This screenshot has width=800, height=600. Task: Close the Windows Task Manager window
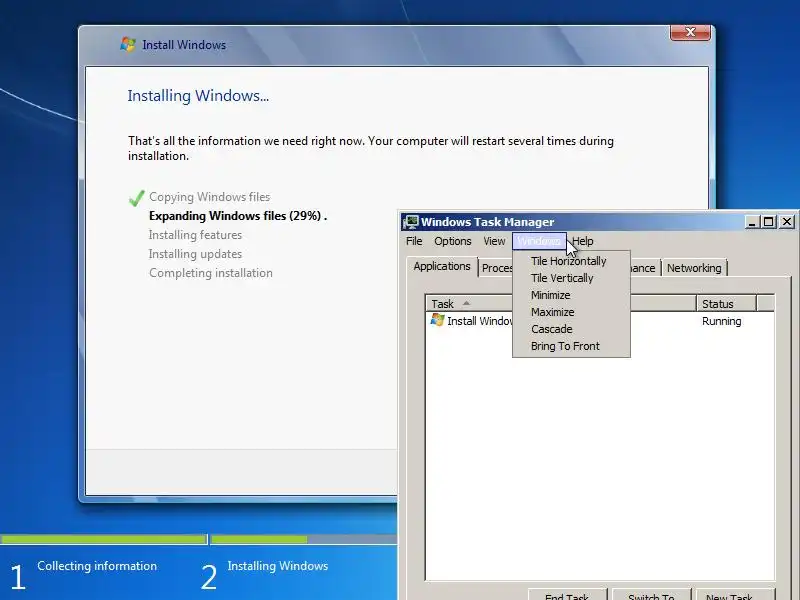787,222
